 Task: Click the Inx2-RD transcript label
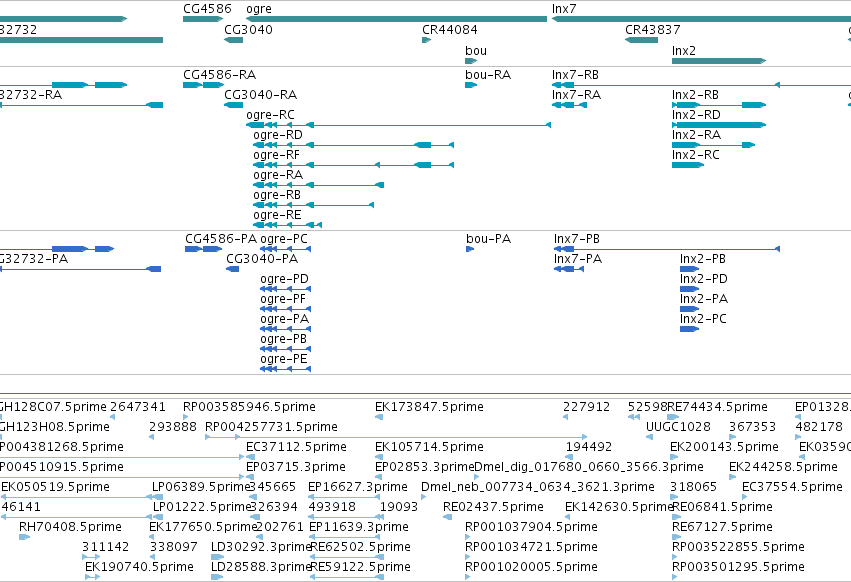click(696, 115)
